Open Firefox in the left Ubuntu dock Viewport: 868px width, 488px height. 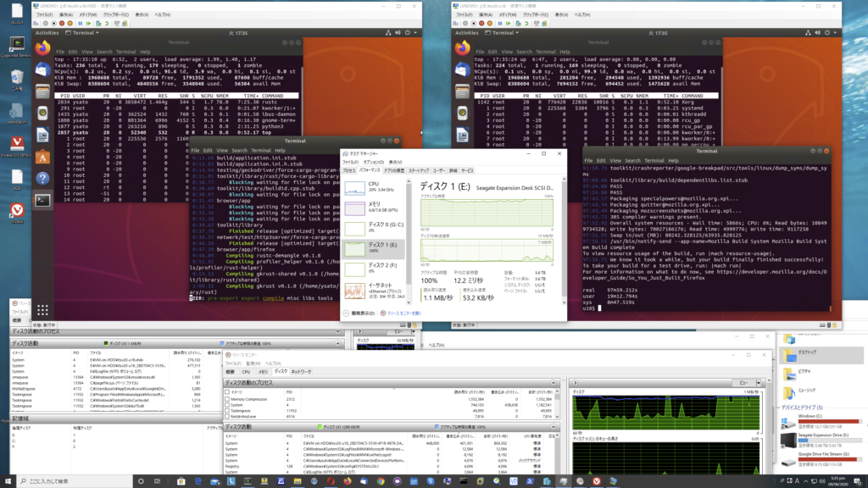(43, 48)
